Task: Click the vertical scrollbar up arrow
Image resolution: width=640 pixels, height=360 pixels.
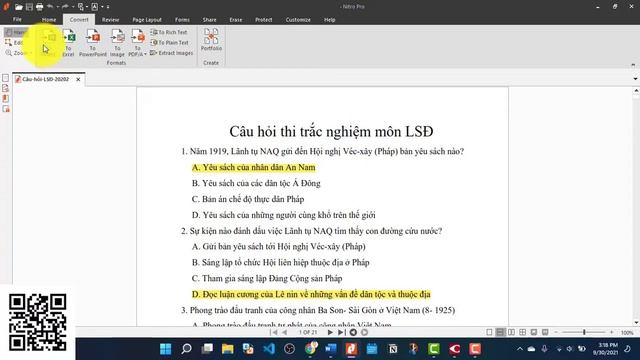Action: [x=636, y=91]
